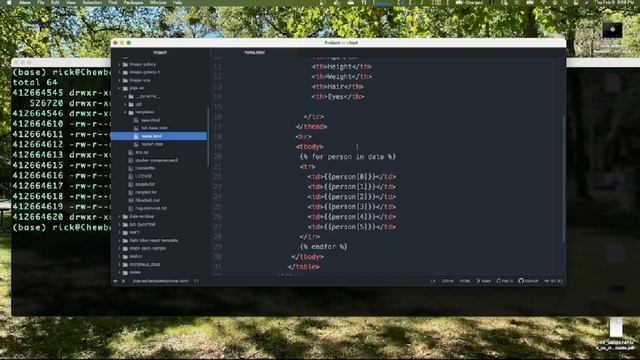
Task: Click the 412664620 line in terminal window
Action: pyautogui.click(x=61, y=217)
